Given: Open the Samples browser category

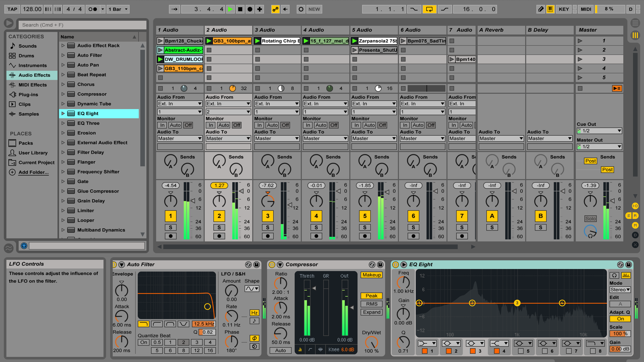Looking at the screenshot, I should (29, 114).
